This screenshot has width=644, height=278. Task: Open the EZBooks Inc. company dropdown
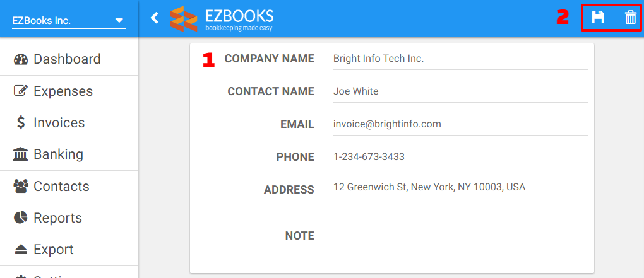[68, 21]
